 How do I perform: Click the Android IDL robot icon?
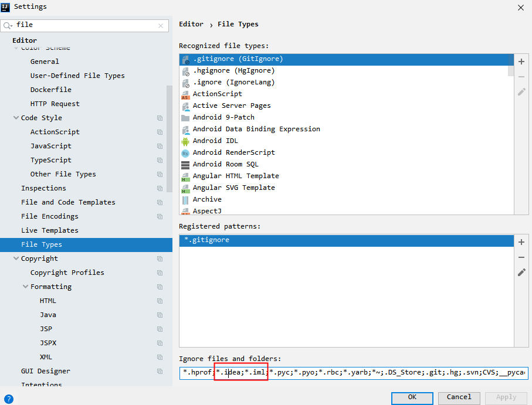[x=185, y=141]
